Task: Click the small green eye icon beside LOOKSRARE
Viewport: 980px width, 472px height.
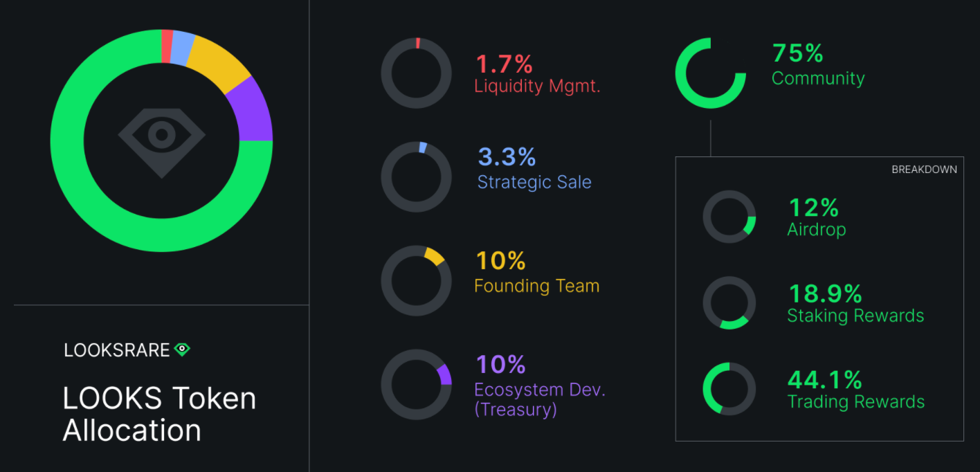Action: click(182, 350)
